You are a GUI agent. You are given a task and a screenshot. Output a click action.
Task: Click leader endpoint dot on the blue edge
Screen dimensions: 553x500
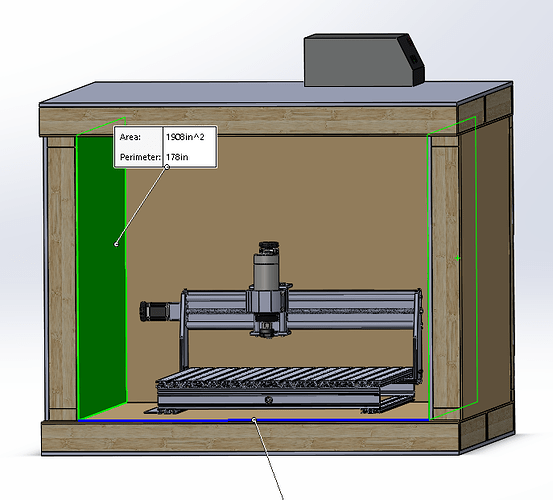point(254,419)
